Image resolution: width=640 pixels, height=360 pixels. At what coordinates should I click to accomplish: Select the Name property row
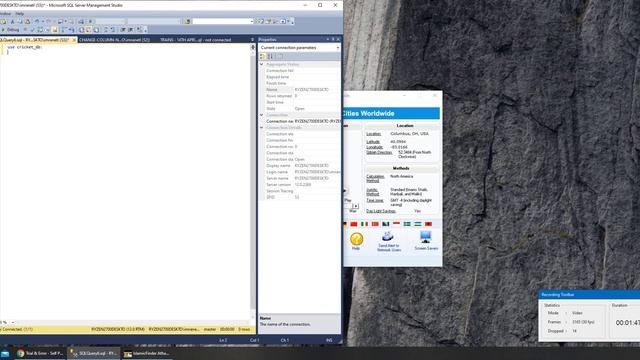pos(302,89)
